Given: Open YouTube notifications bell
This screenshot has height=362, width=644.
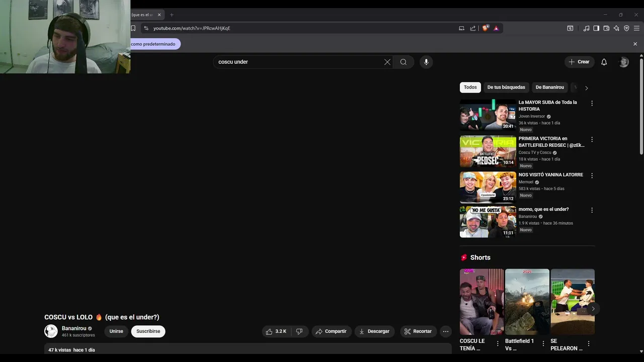Looking at the screenshot, I should (604, 62).
